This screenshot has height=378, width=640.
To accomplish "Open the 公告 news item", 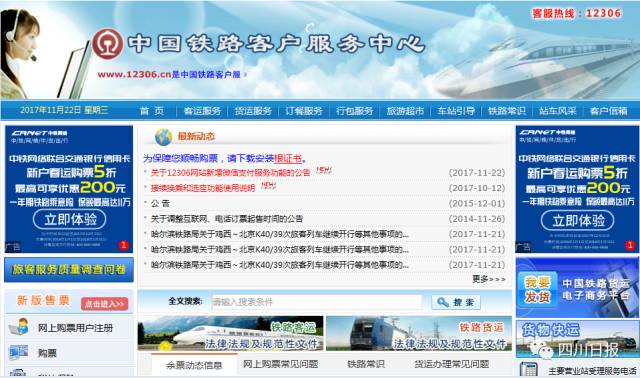I will [x=160, y=203].
